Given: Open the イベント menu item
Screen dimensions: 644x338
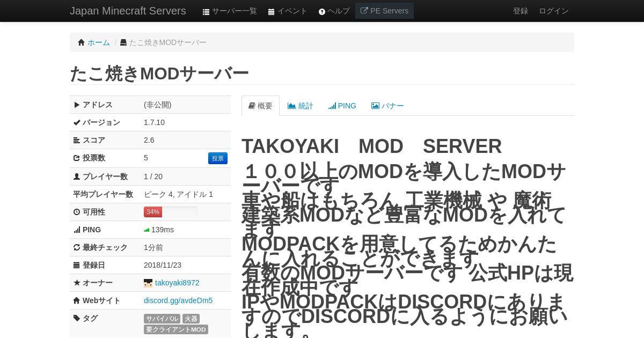Looking at the screenshot, I should (288, 11).
